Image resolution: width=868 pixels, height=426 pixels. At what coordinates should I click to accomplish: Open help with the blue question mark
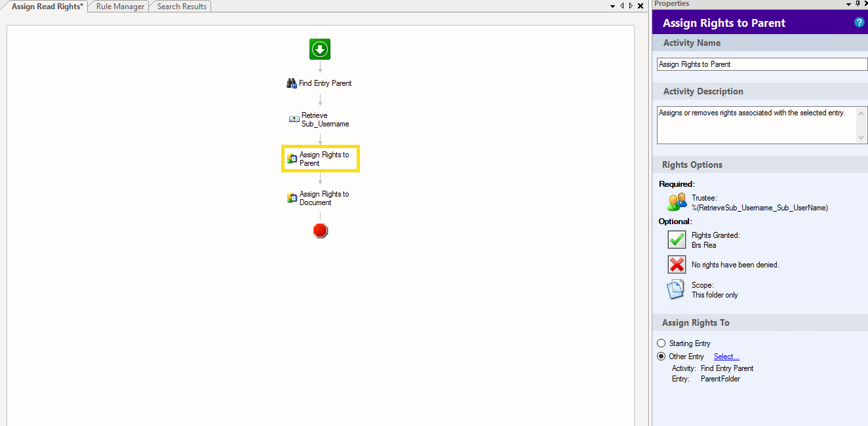tap(859, 22)
